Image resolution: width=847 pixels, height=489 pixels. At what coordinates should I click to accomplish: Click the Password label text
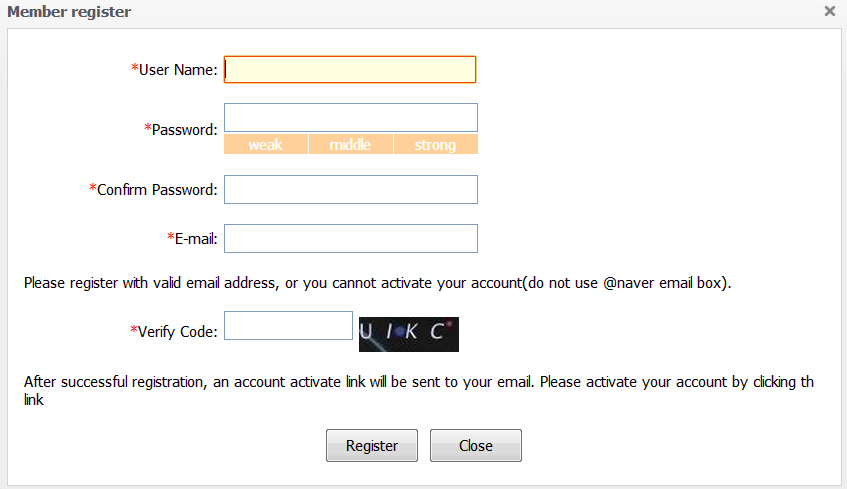(x=184, y=130)
